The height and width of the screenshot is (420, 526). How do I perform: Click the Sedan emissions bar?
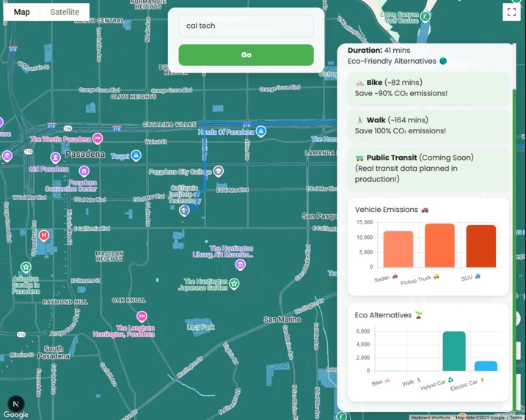point(398,249)
